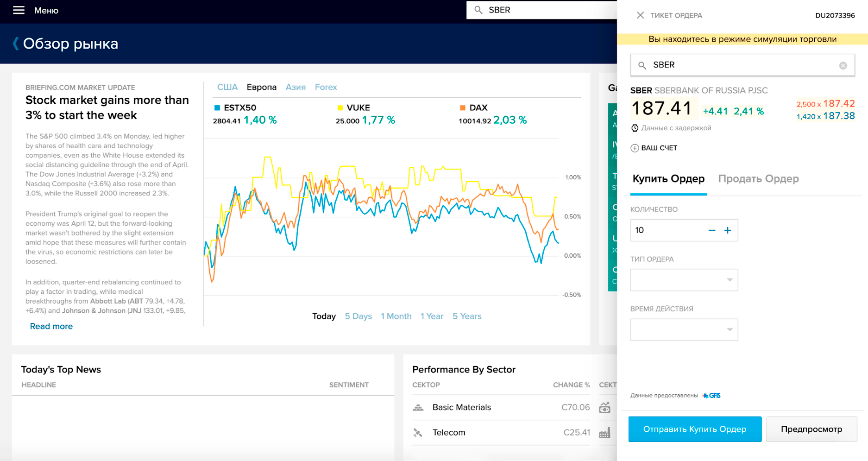This screenshot has height=461, width=868.
Task: Click the ESTX50 blue legend swatch
Action: coord(217,108)
